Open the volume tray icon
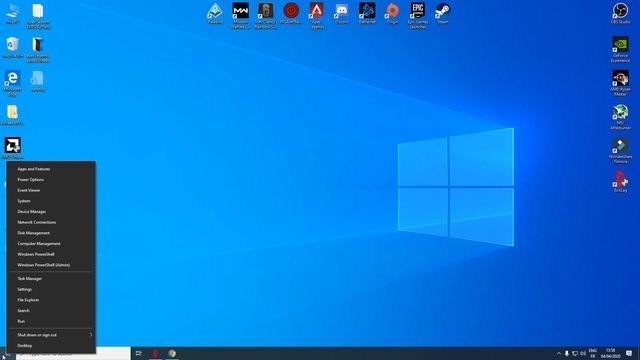 [583, 353]
